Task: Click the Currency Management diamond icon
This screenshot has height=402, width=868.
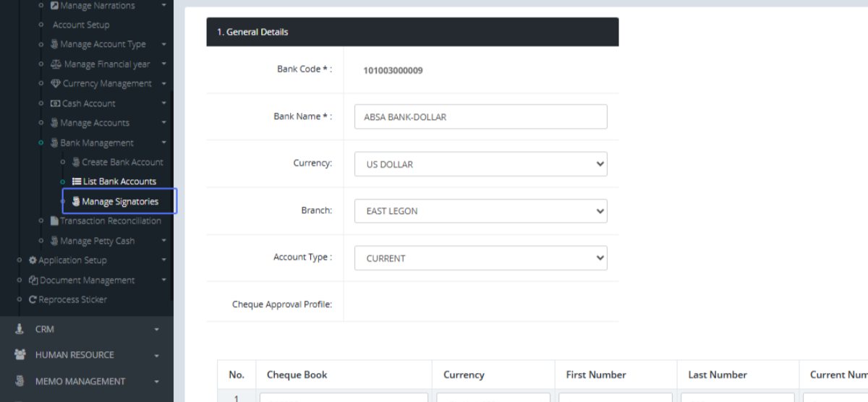Action: (x=56, y=84)
